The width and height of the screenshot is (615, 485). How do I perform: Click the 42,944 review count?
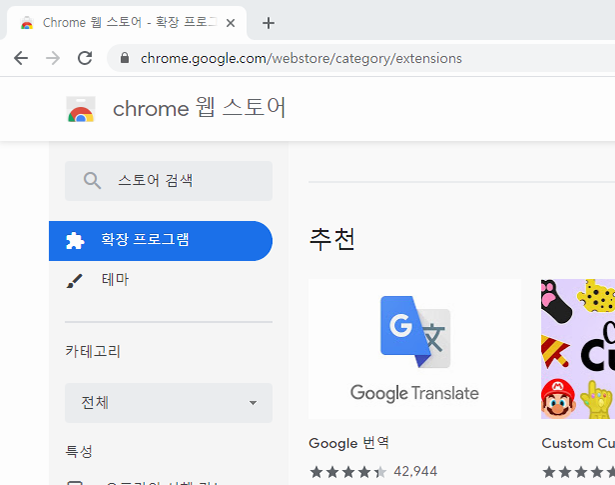point(415,471)
